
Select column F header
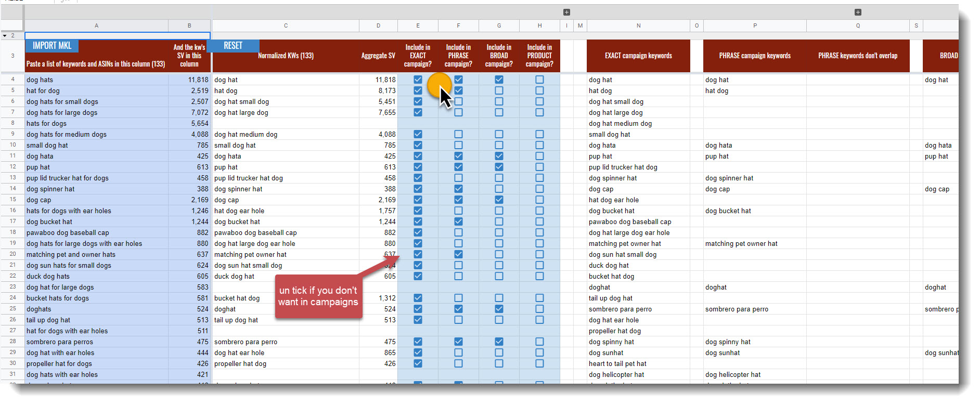458,25
